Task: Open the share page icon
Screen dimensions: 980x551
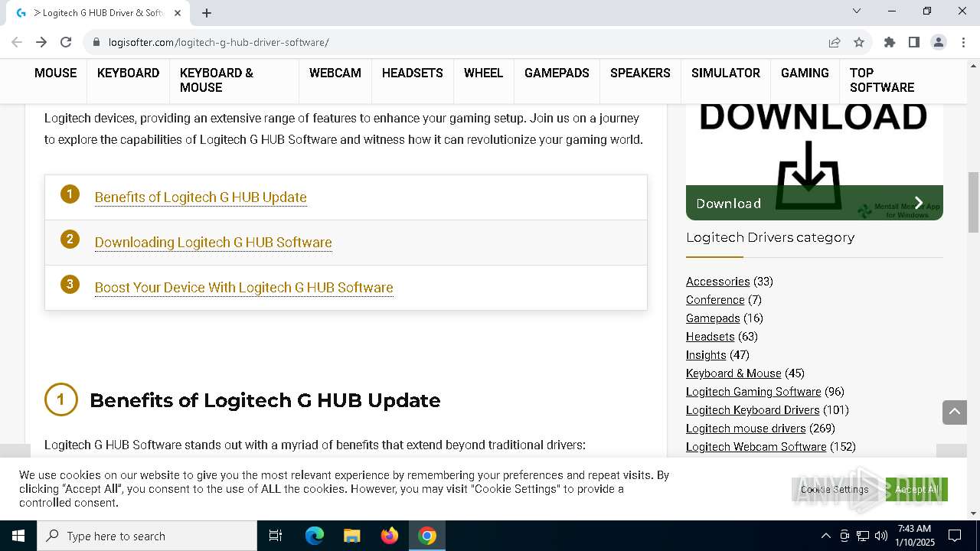Action: (x=835, y=42)
